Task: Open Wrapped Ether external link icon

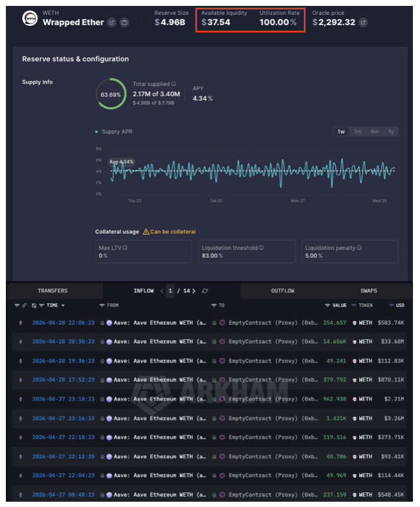Action: (111, 22)
